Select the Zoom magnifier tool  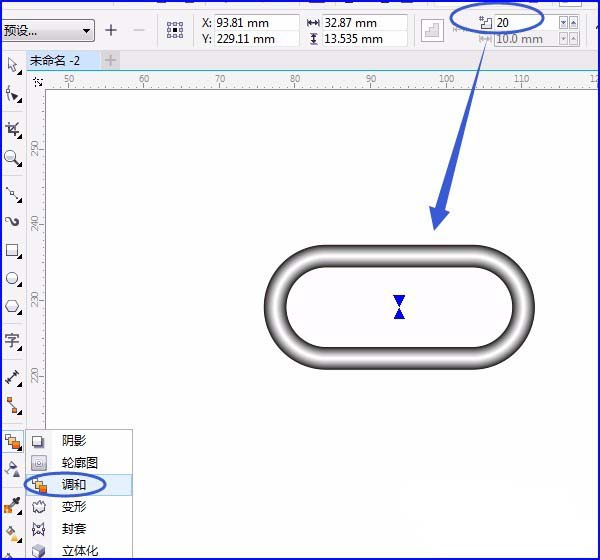tap(13, 158)
